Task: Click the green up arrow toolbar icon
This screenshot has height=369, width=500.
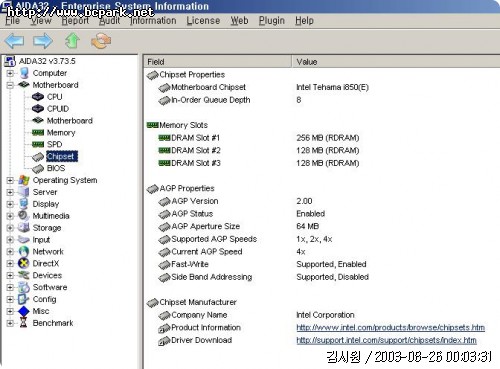Action: (x=72, y=41)
